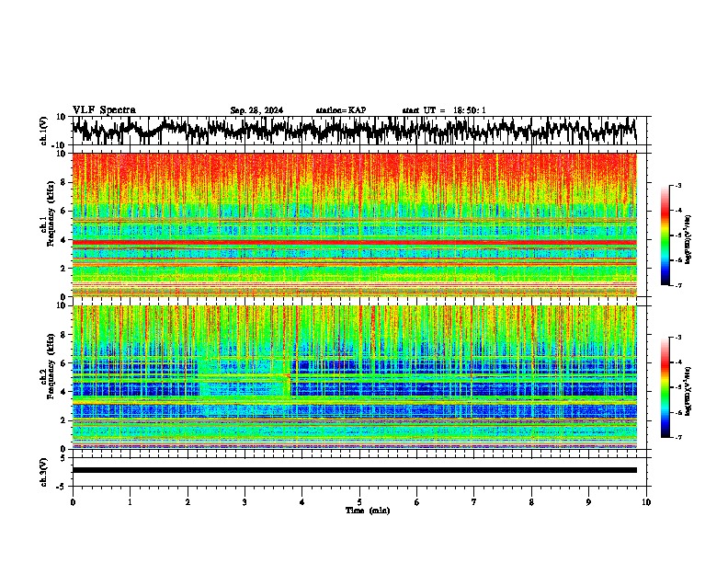Click the ch.2 Frequency (kHz) axis label
Viewport: 728px width, 563px height.
[x=51, y=366]
